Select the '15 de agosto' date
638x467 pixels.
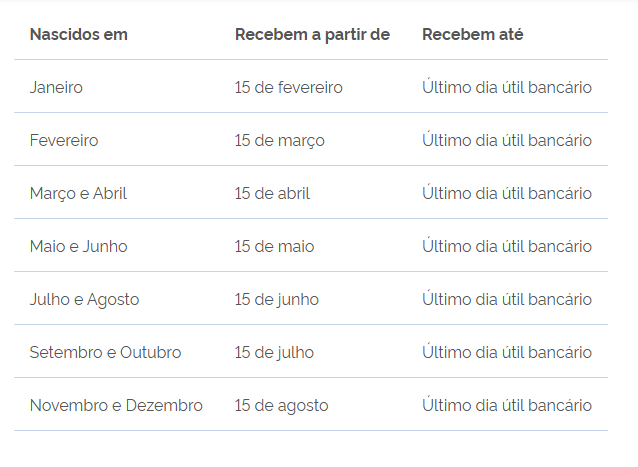tap(281, 406)
